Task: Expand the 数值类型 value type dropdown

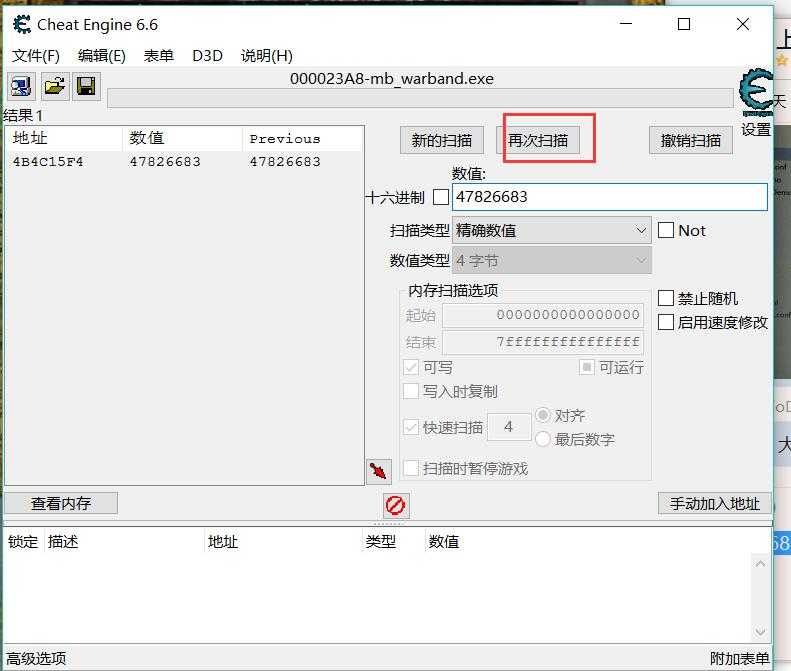Action: [x=551, y=260]
